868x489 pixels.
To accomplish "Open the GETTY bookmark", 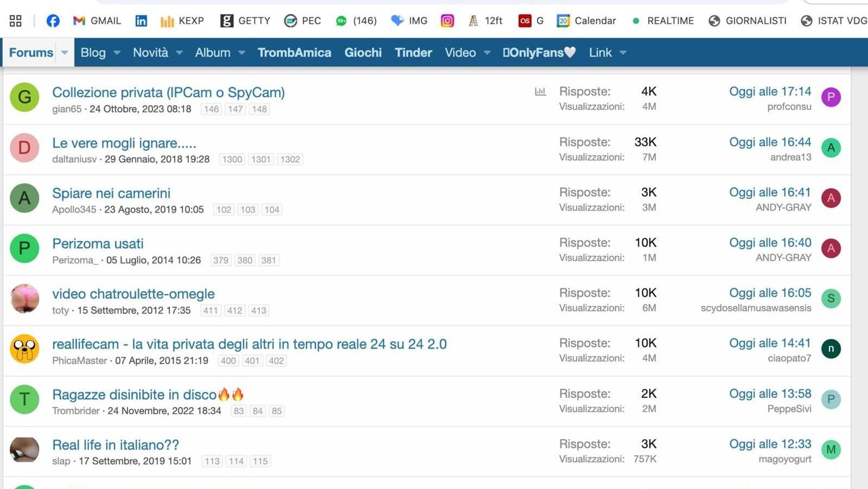I will (x=245, y=21).
